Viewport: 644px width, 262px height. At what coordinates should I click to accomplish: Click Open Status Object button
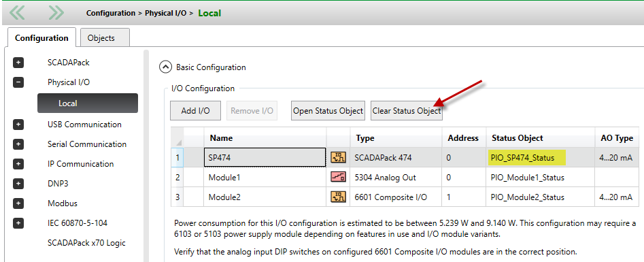328,111
